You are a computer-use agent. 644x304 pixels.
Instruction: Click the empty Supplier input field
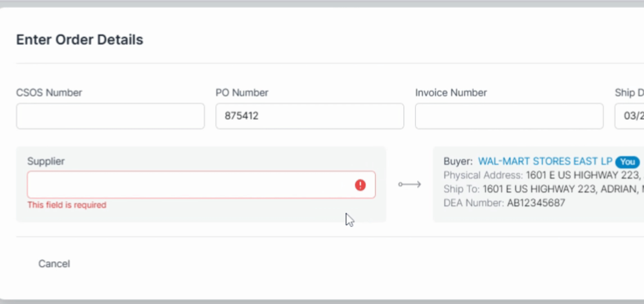pyautogui.click(x=201, y=185)
